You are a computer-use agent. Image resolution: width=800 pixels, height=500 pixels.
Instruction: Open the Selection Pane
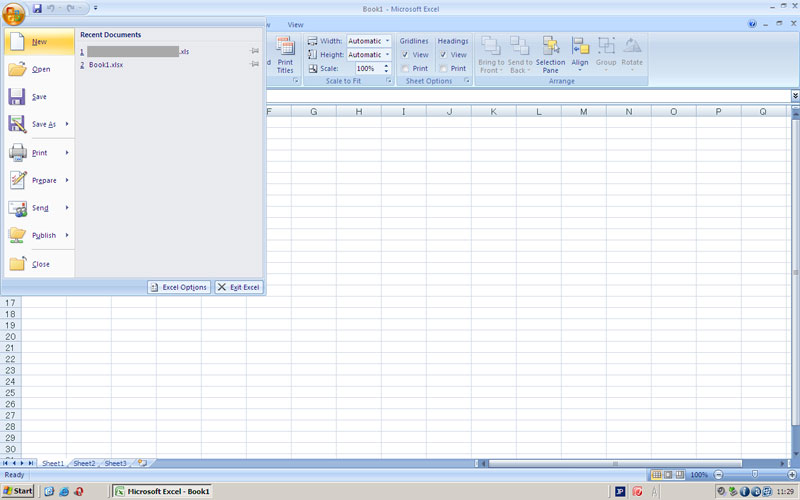(550, 55)
